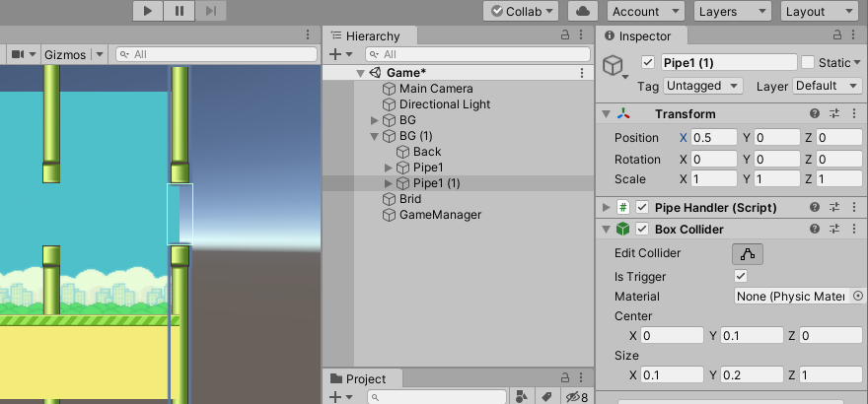Disable the Pipe Handler script checkbox
This screenshot has width=868, height=404.
pyautogui.click(x=641, y=207)
